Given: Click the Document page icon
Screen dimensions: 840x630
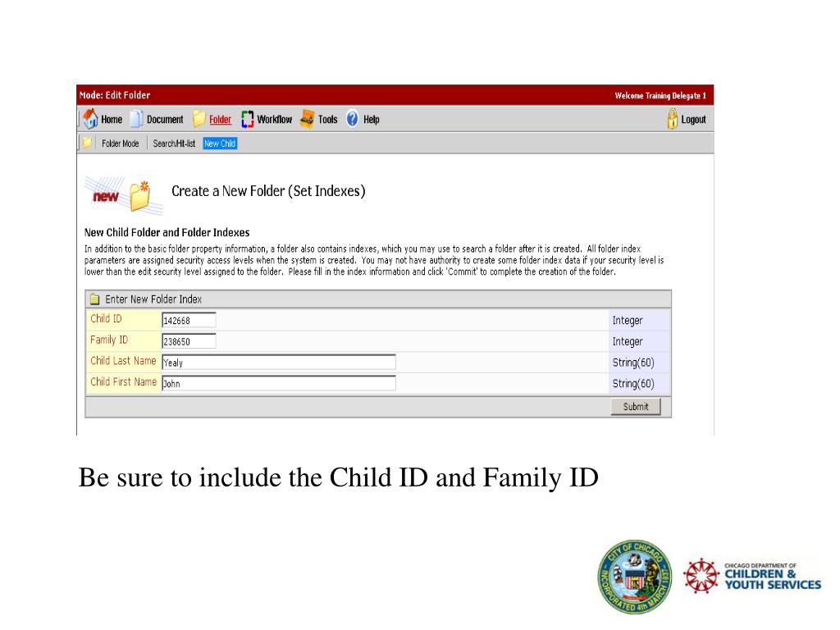Looking at the screenshot, I should [x=137, y=119].
